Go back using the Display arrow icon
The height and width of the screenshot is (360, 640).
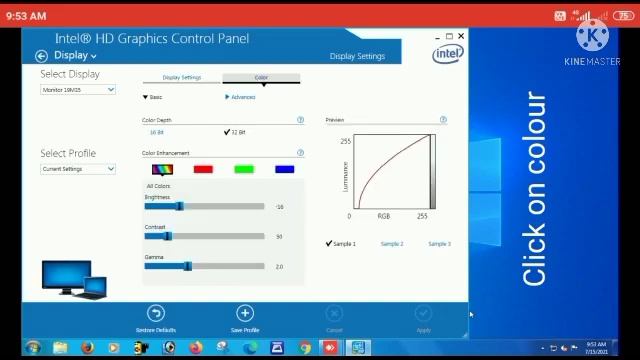click(x=41, y=56)
